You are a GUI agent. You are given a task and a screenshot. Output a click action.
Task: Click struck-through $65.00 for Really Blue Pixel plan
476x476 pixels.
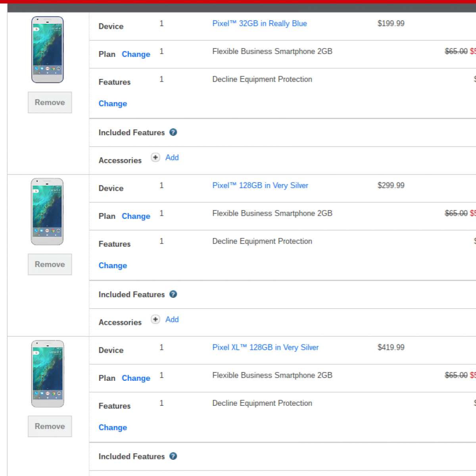(456, 51)
